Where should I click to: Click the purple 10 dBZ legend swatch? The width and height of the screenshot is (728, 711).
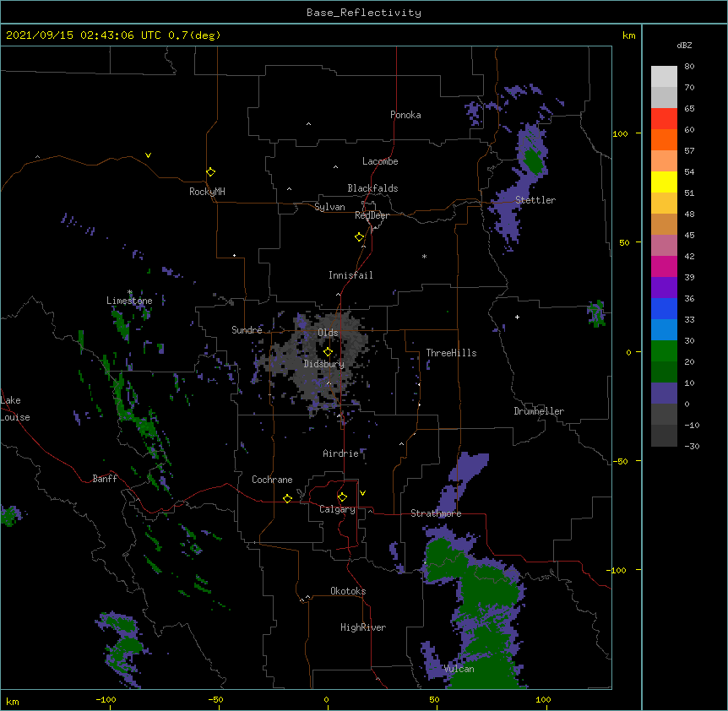click(x=664, y=393)
